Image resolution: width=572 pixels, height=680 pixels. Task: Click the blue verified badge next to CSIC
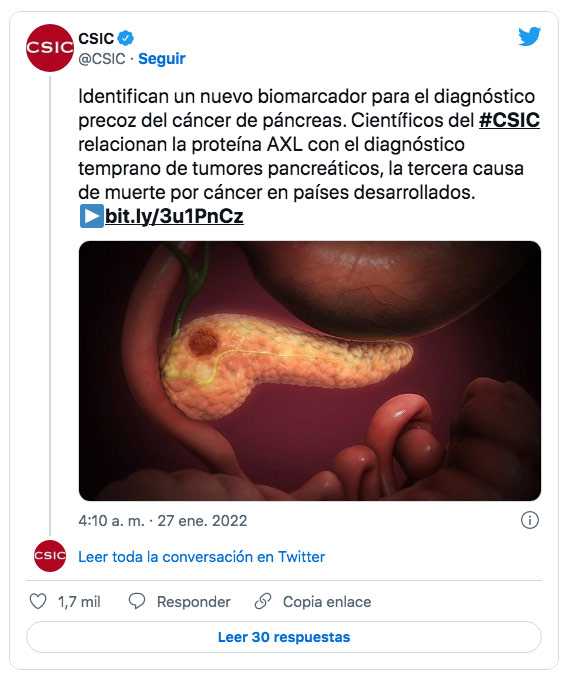click(126, 38)
